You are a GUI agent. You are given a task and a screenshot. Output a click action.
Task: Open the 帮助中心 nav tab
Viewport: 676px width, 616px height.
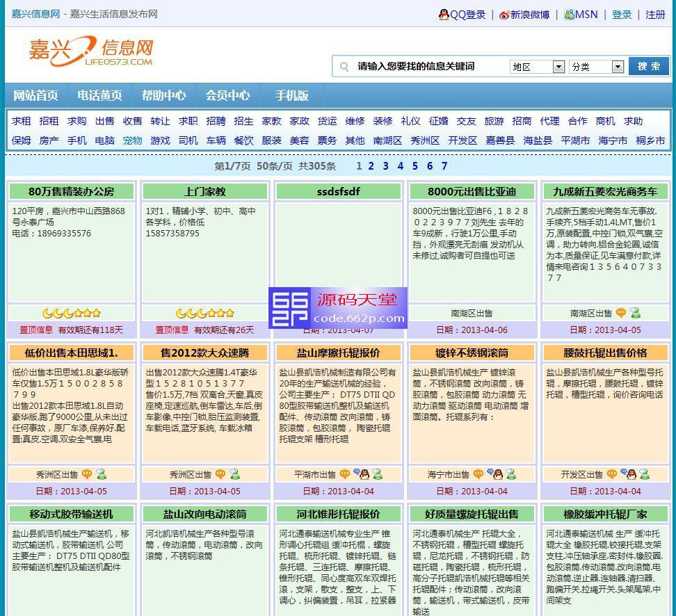pyautogui.click(x=164, y=95)
